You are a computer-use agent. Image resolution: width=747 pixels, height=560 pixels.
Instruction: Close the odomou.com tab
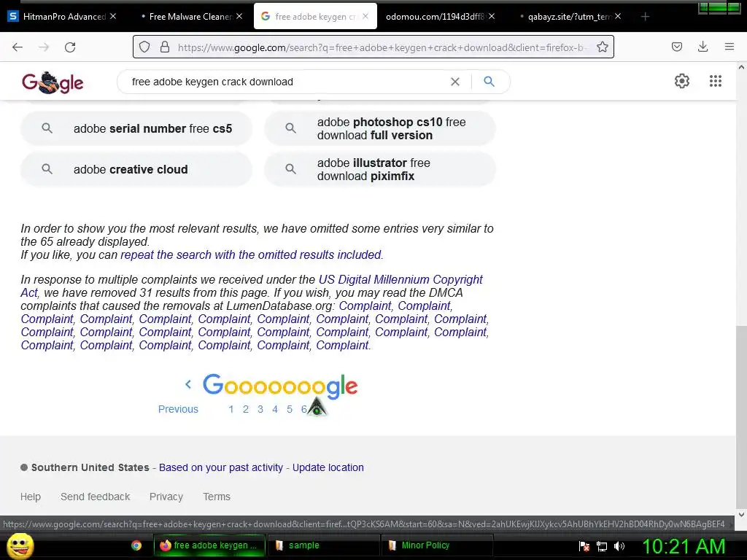tap(492, 16)
